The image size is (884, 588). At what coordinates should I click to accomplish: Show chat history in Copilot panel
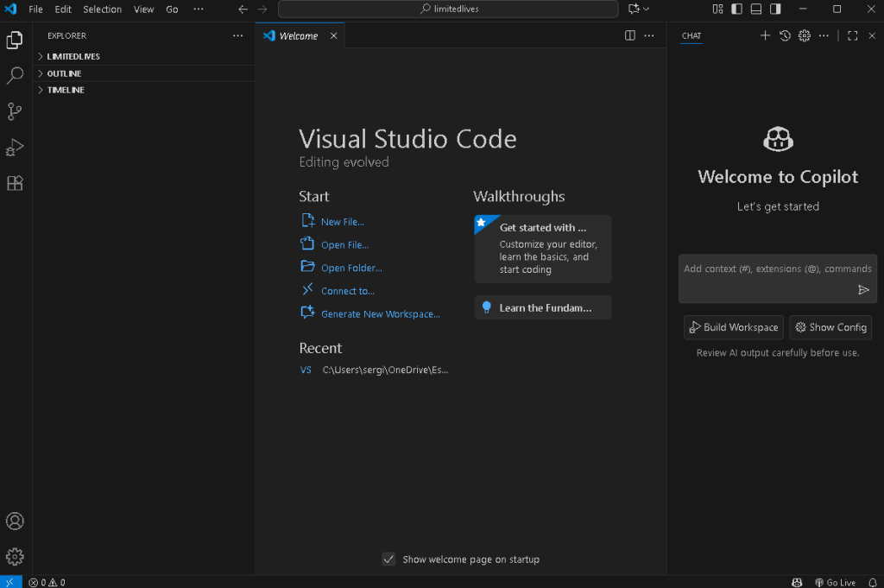point(785,35)
